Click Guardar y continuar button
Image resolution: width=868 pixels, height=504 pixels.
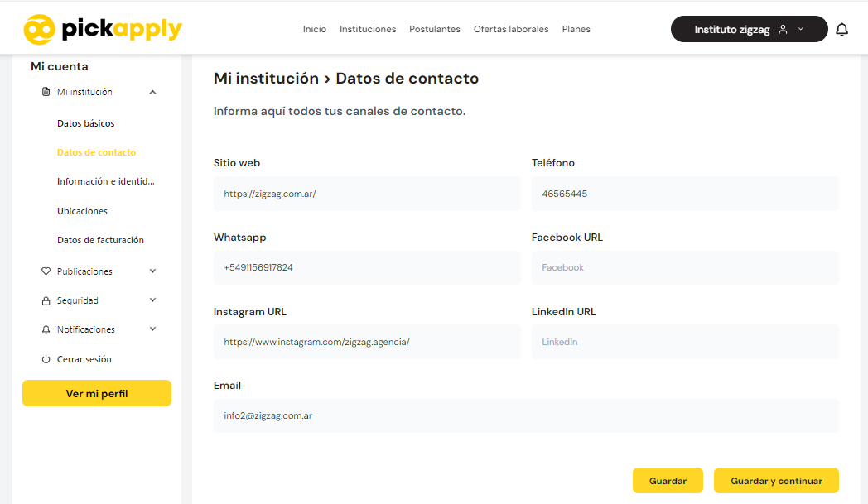pos(776,481)
